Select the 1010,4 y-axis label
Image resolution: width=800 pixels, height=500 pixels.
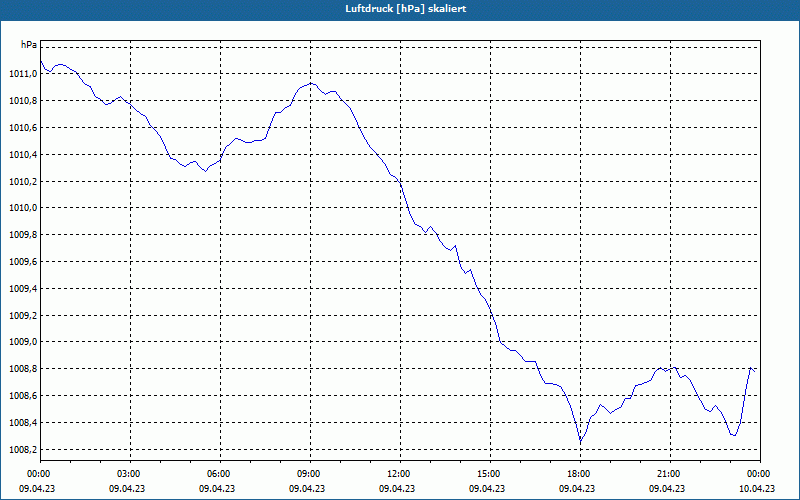pyautogui.click(x=23, y=155)
